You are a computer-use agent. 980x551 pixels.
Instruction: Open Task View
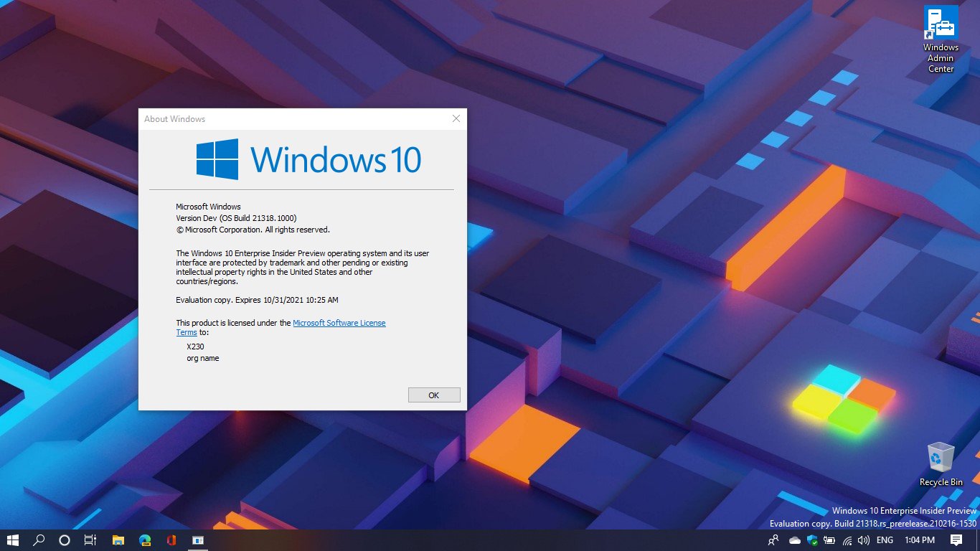90,540
